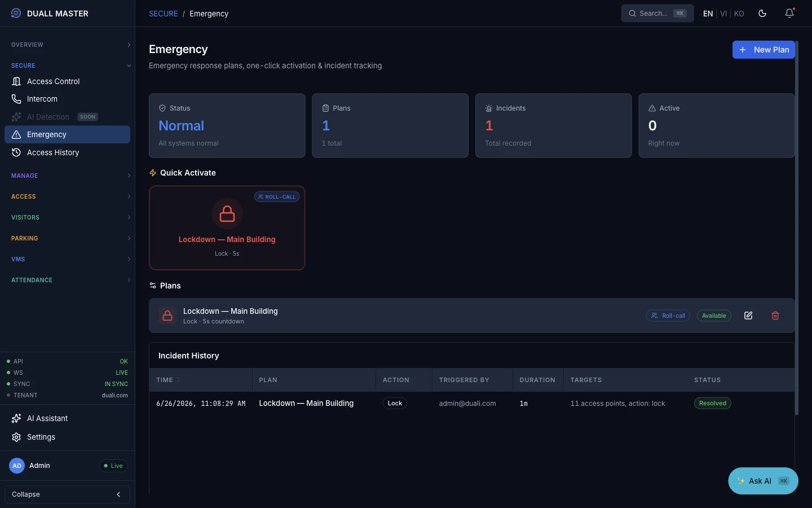Open Settings from sidebar
This screenshot has height=508, width=812.
point(67,437)
